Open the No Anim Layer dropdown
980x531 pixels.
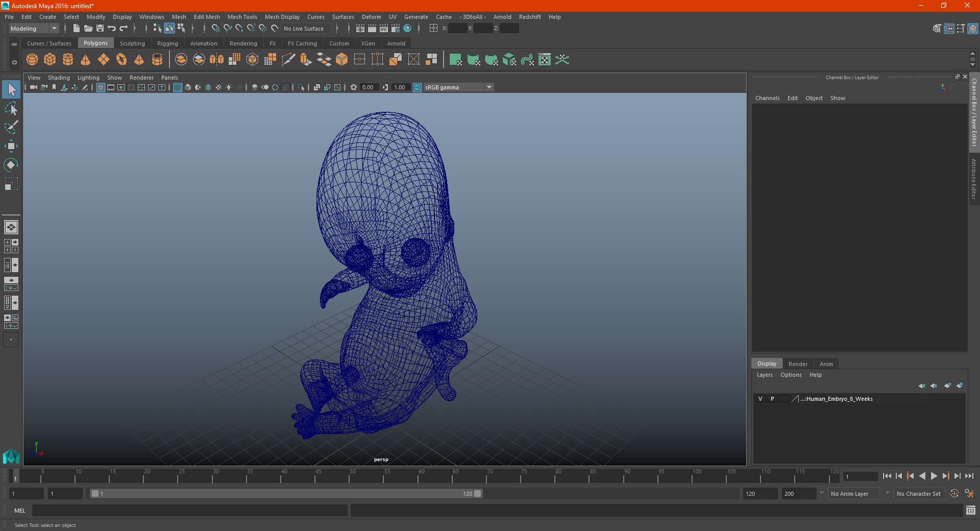854,494
